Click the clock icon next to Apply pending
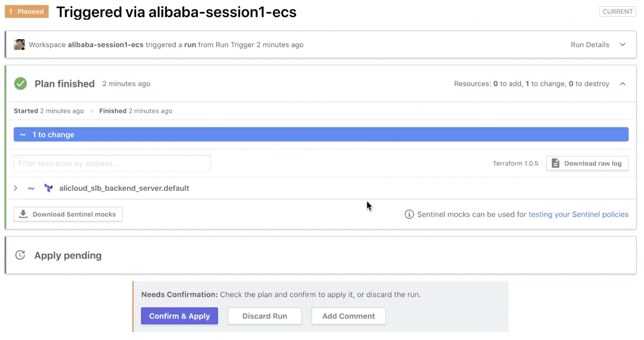Image resolution: width=644 pixels, height=340 pixels. (20, 254)
